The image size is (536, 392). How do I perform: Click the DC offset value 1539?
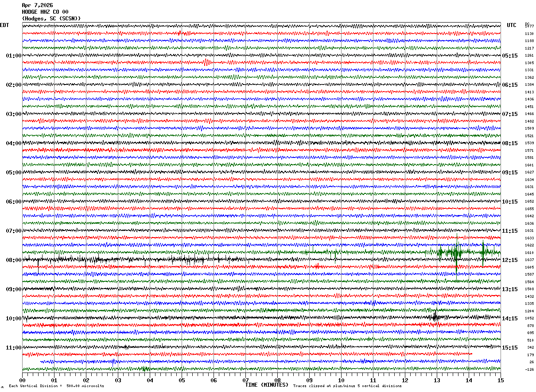point(529,143)
